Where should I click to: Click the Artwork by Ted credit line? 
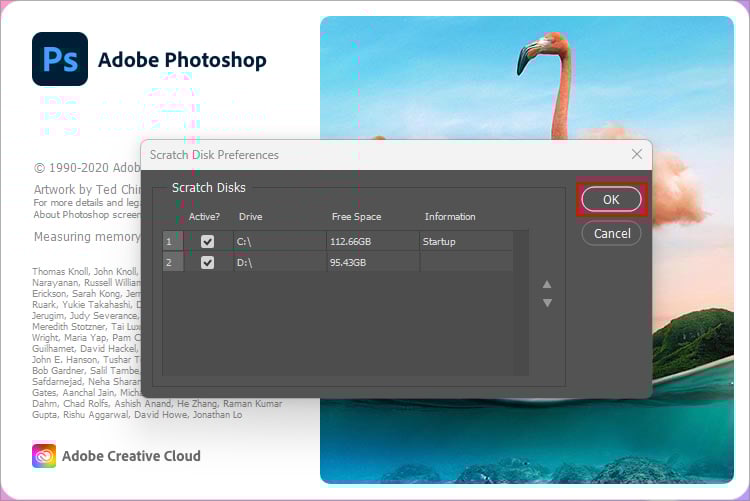click(x=87, y=189)
